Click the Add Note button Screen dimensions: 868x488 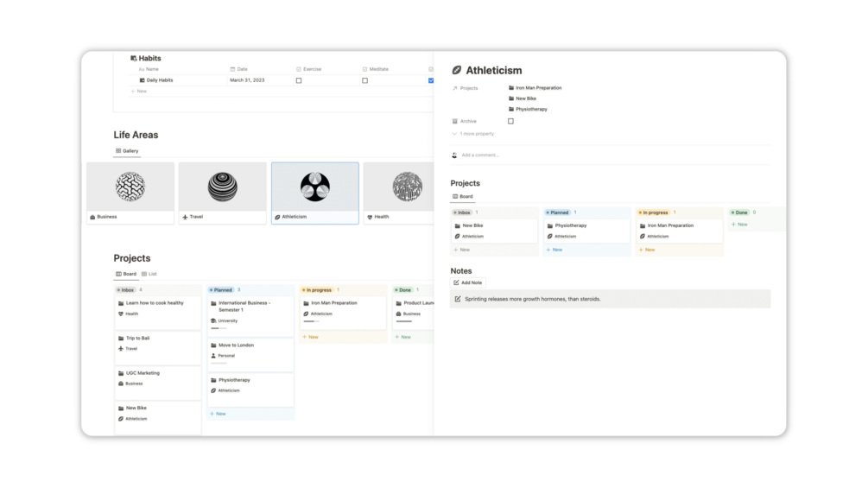[x=468, y=282]
